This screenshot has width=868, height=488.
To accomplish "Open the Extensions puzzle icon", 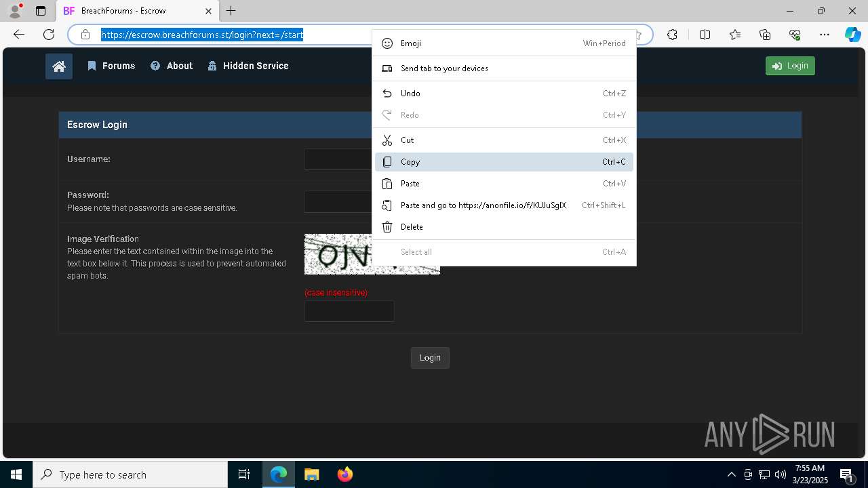I will click(672, 35).
